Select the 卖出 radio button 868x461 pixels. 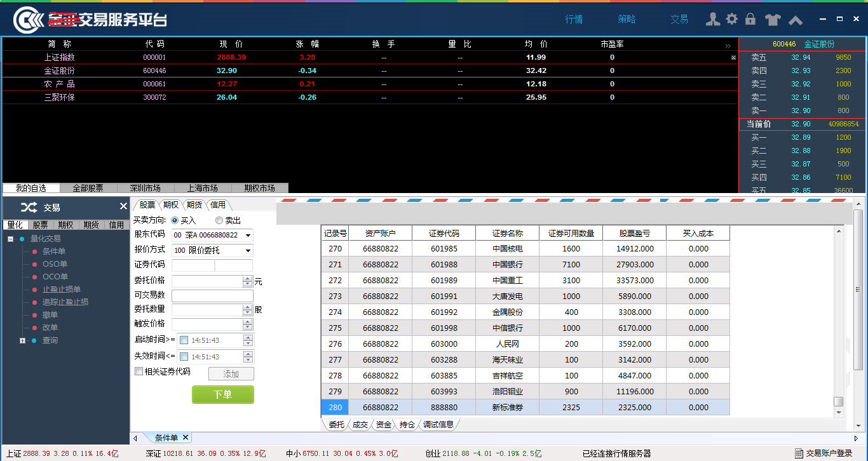[220, 220]
